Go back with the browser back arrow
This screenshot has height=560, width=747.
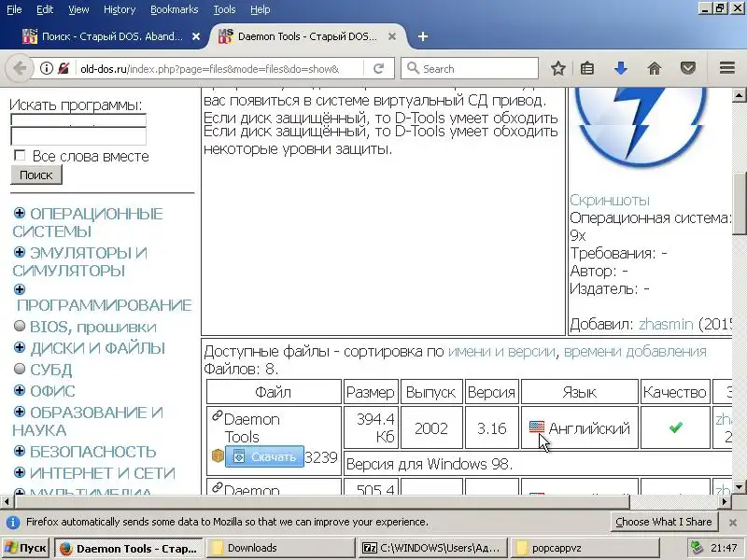(x=19, y=68)
